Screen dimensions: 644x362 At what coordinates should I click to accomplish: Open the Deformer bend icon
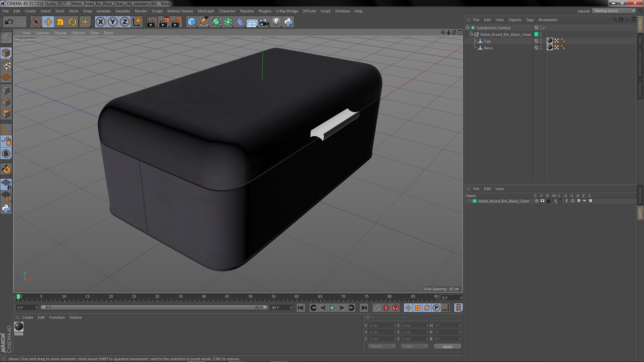[240, 22]
